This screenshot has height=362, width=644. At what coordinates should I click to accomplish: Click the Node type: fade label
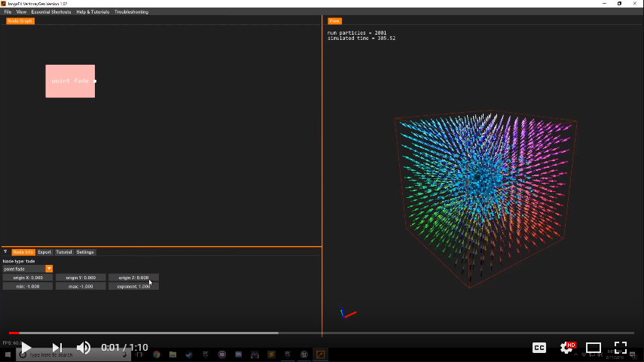point(19,261)
